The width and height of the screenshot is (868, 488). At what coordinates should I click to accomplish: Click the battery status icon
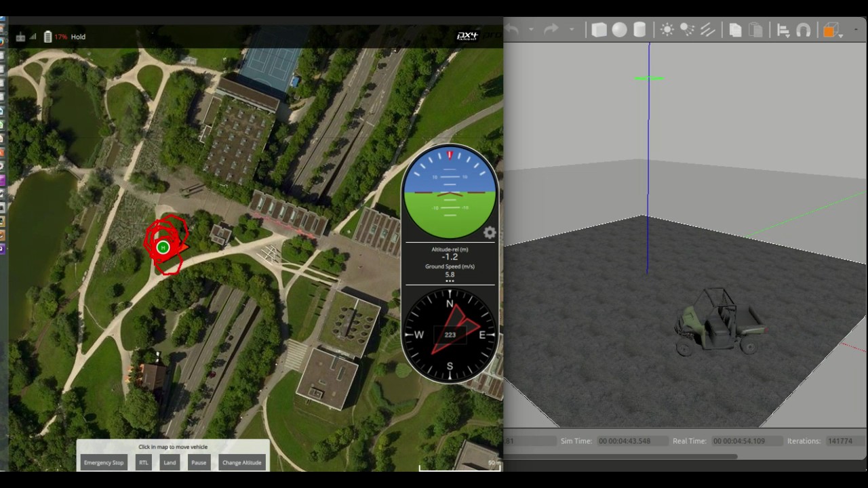tap(47, 37)
